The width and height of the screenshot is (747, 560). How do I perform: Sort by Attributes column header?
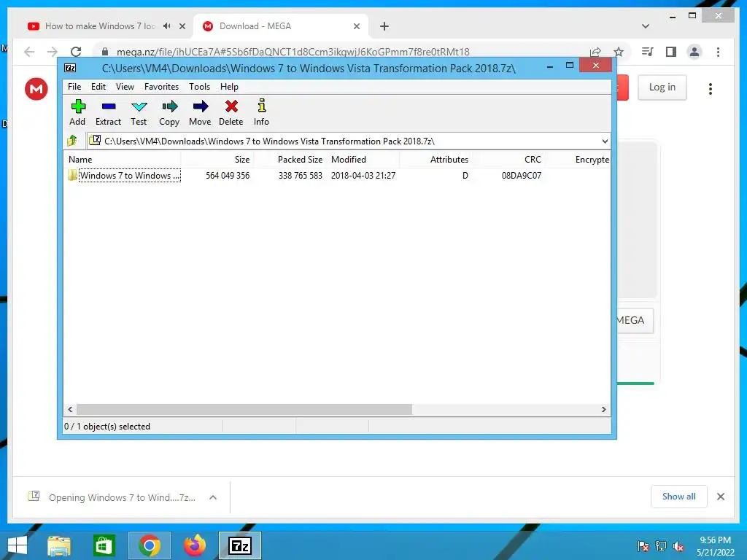(x=436, y=160)
